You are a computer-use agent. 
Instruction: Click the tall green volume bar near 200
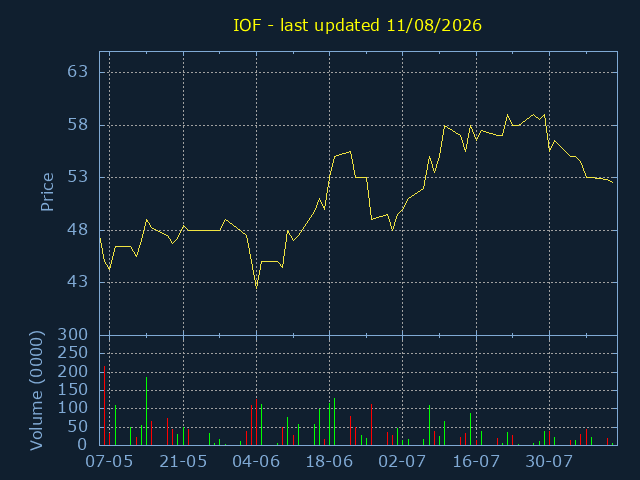pyautogui.click(x=147, y=411)
